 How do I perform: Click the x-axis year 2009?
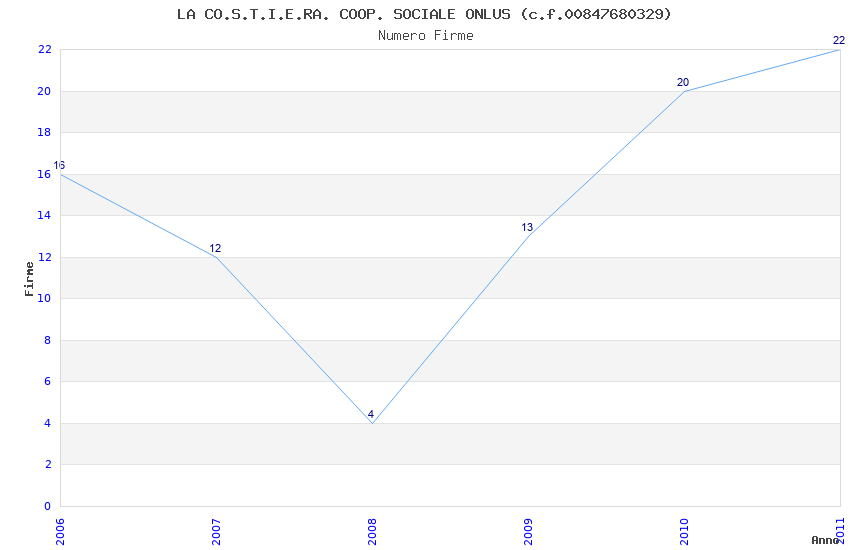coord(528,531)
